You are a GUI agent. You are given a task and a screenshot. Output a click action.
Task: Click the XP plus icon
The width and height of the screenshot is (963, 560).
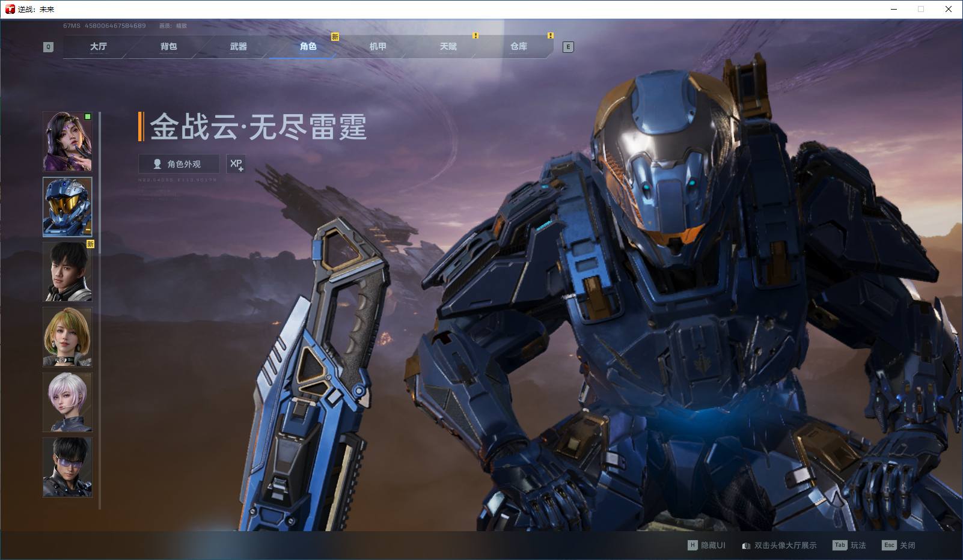click(x=236, y=164)
